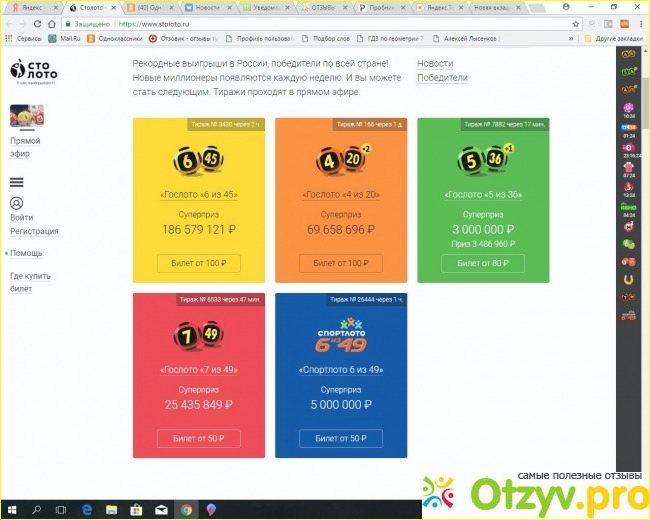The image size is (650, 520).
Task: Click the Gosloto 6 из 45 ball logo
Action: [x=198, y=163]
